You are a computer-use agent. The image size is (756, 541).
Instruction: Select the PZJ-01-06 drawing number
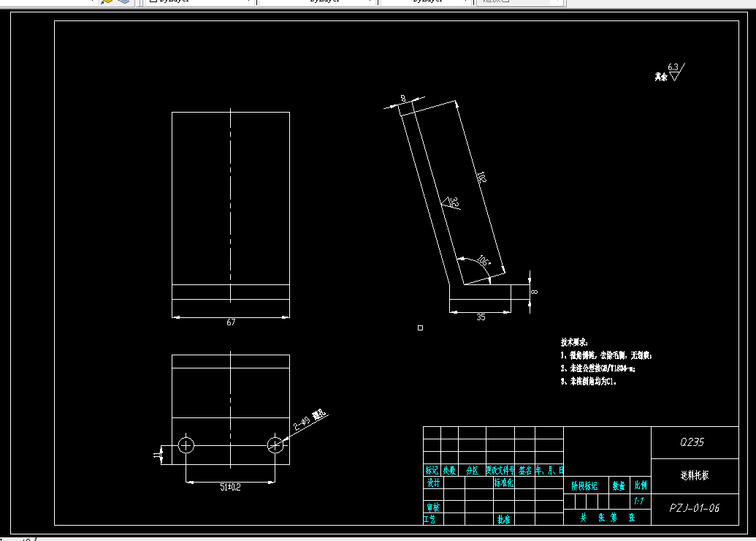point(695,508)
